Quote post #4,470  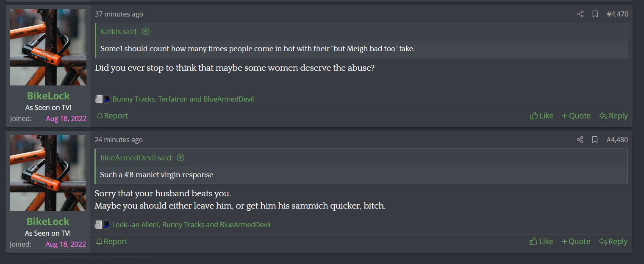[x=576, y=116]
